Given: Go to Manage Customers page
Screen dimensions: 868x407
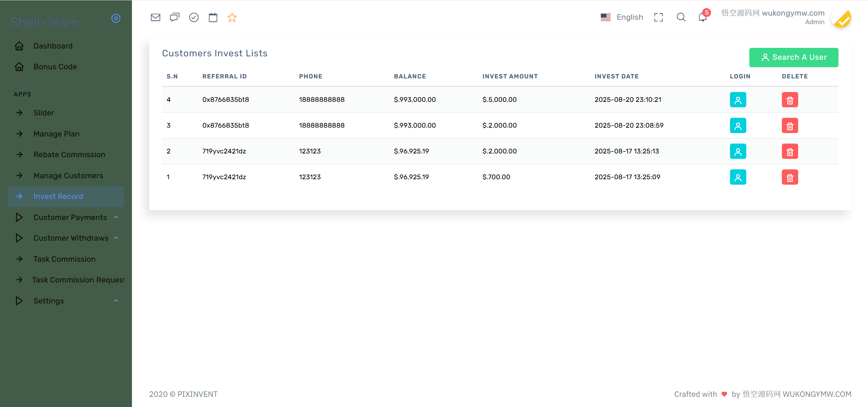Looking at the screenshot, I should [68, 175].
